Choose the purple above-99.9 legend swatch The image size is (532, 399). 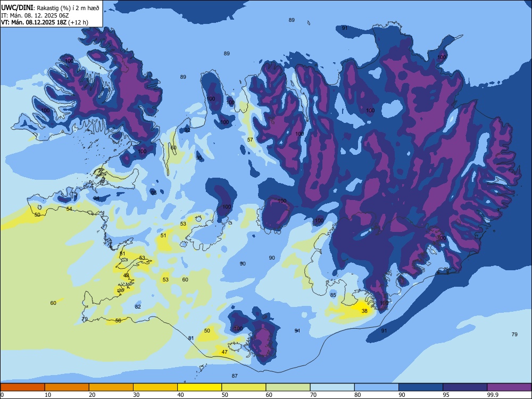click(509, 387)
